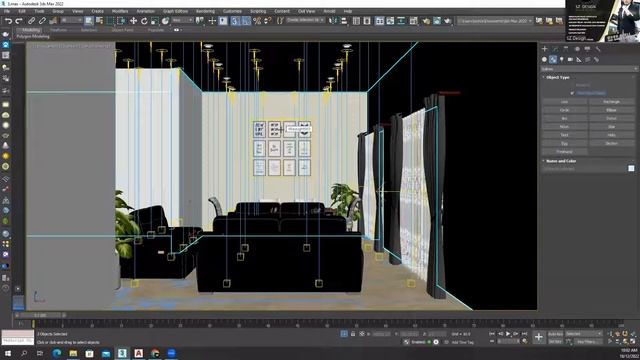Click the Align tool icon
The height and width of the screenshot is (360, 640).
[344, 21]
